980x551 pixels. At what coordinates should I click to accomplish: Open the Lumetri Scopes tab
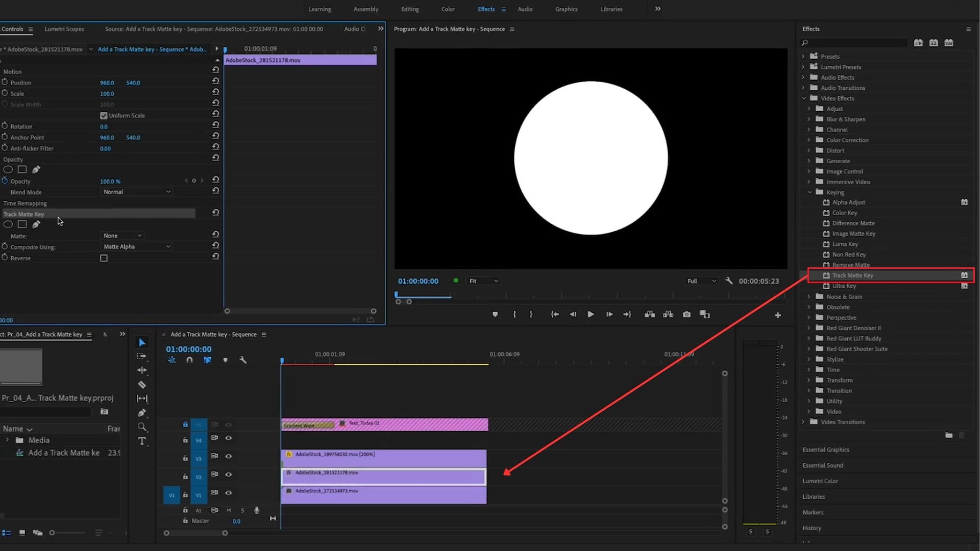[x=64, y=29]
